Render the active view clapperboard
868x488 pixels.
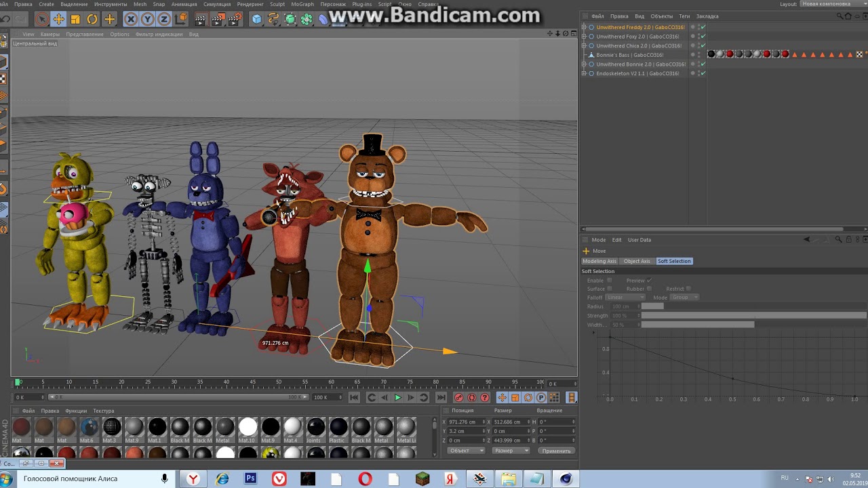(x=201, y=19)
